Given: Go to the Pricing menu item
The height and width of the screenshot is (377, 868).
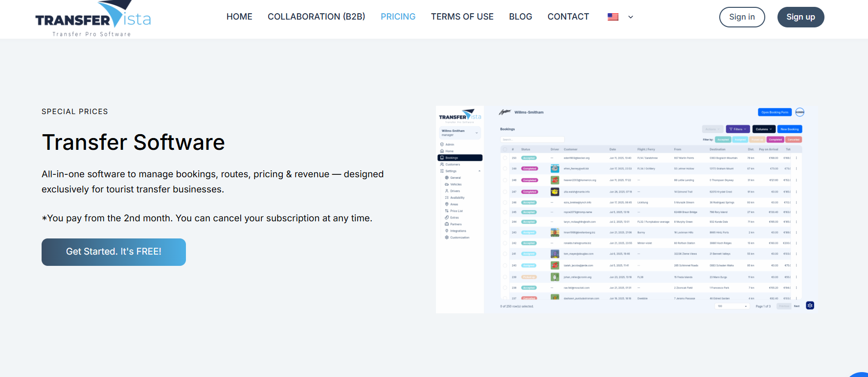Looking at the screenshot, I should [398, 17].
